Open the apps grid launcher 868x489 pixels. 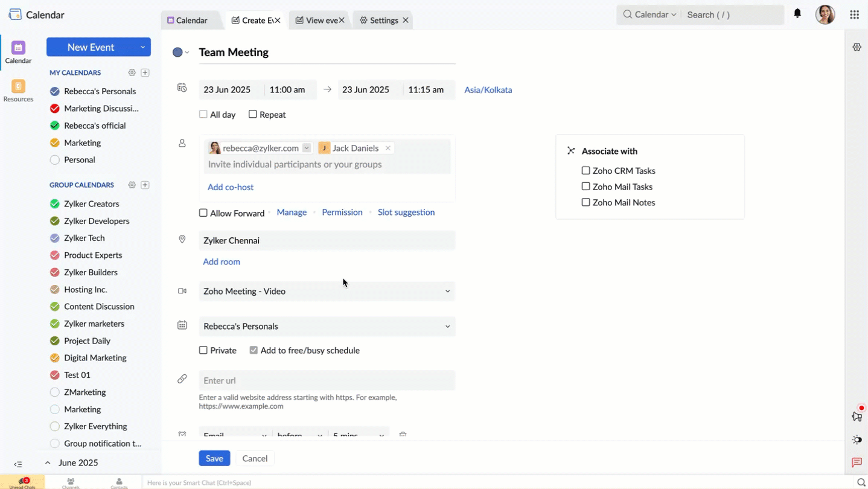[x=854, y=14]
